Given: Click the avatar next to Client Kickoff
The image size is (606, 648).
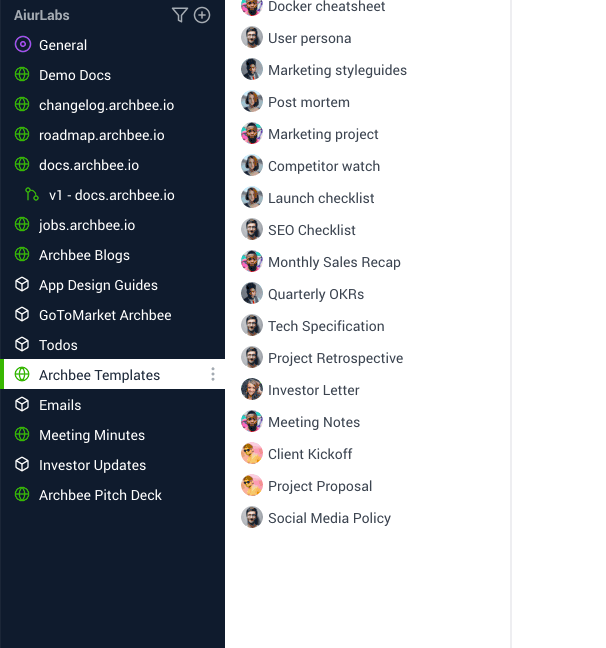Looking at the screenshot, I should click(x=252, y=454).
